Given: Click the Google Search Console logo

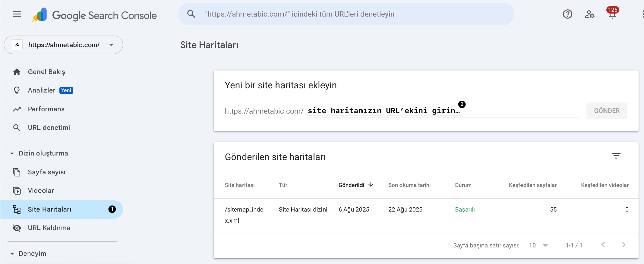Looking at the screenshot, I should coord(94,15).
